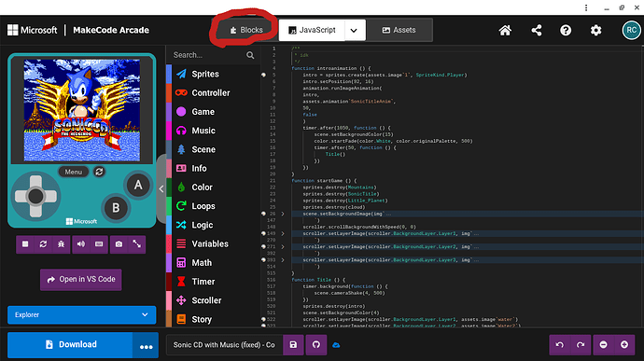
Task: Open the GitHub repository icon
Action: coord(316,345)
